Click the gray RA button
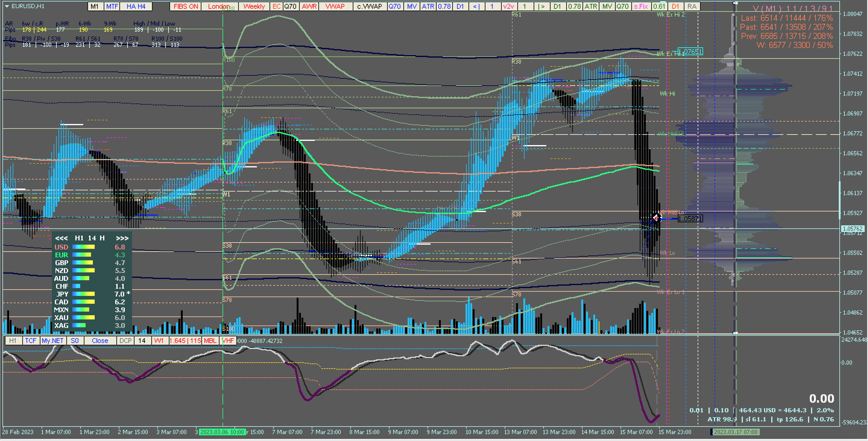The height and width of the screenshot is (441, 868). [692, 6]
